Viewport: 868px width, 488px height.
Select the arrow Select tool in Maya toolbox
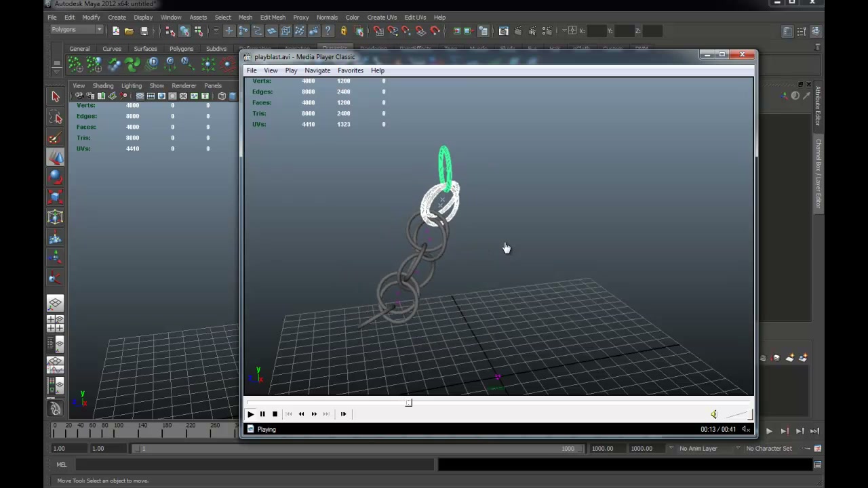pyautogui.click(x=56, y=97)
